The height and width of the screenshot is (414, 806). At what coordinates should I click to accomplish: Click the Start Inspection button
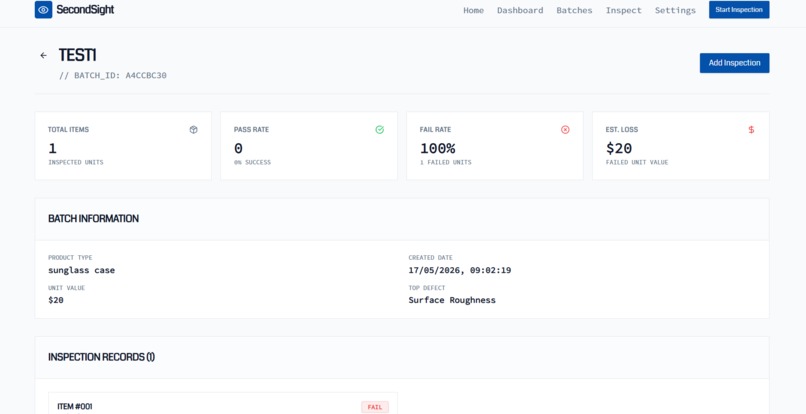tap(739, 10)
